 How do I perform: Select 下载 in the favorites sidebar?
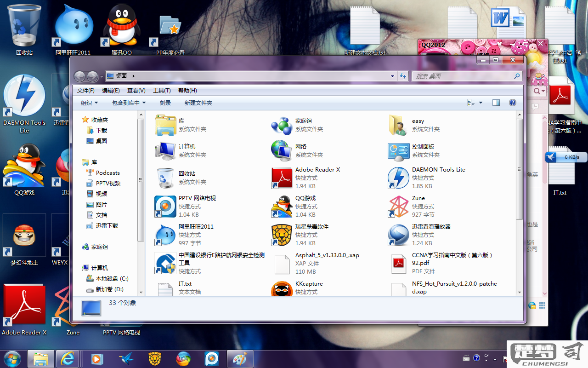click(x=97, y=130)
